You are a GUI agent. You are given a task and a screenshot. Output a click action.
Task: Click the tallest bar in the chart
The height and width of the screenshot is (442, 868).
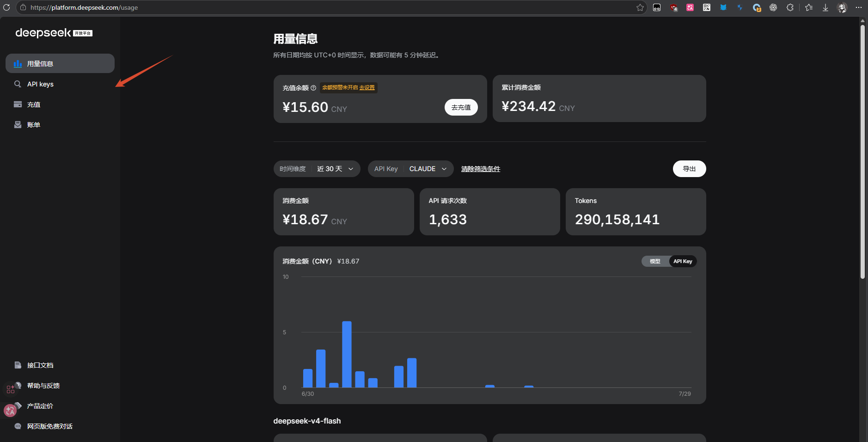coord(347,354)
